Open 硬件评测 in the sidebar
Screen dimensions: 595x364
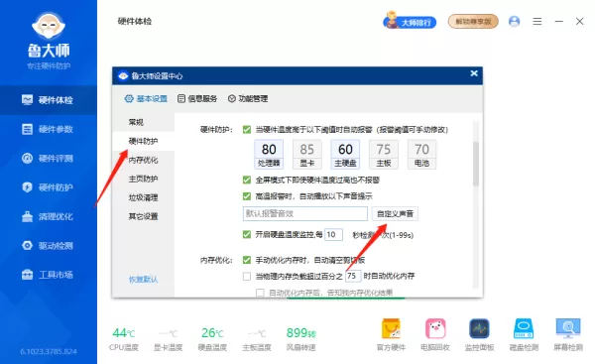pos(49,159)
